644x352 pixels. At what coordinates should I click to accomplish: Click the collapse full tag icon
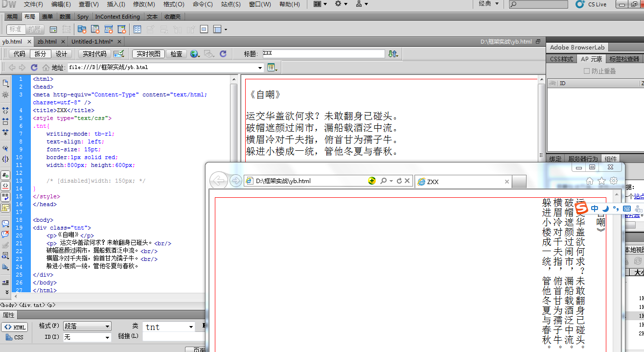point(5,110)
